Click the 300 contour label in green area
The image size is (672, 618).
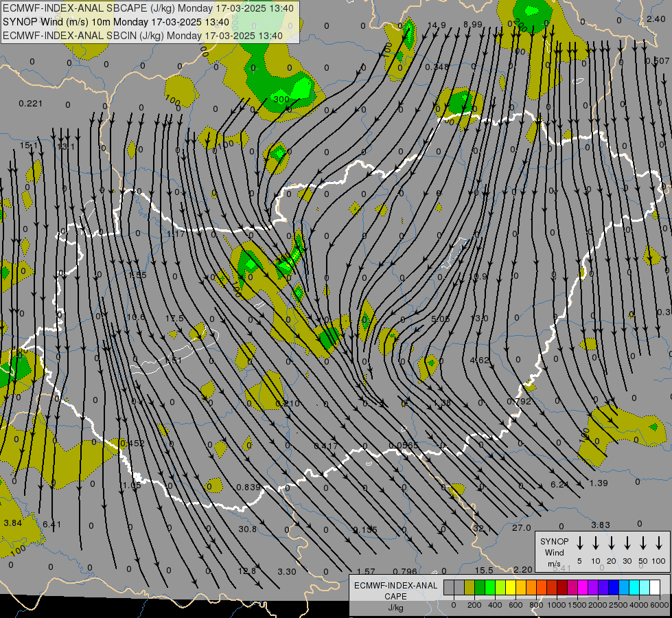tap(281, 99)
